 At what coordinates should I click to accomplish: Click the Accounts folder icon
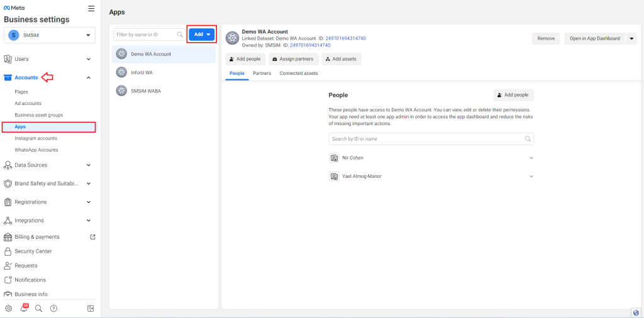point(8,77)
